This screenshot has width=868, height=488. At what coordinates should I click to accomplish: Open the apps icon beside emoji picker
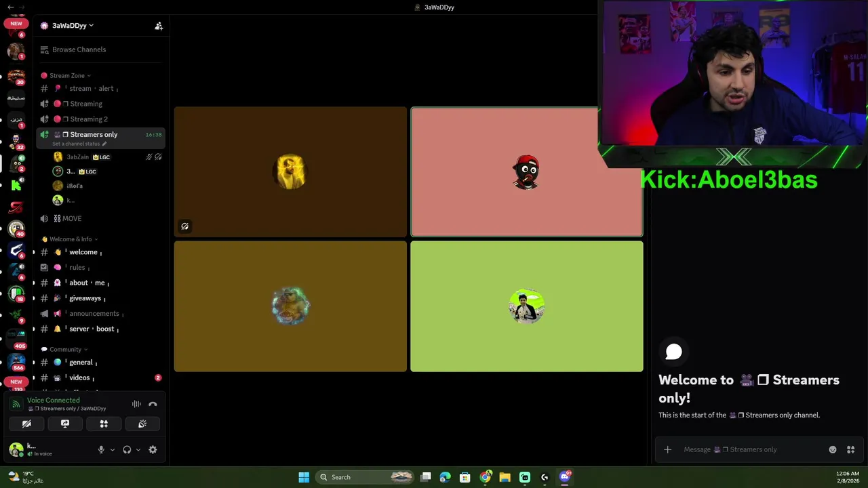(850, 449)
